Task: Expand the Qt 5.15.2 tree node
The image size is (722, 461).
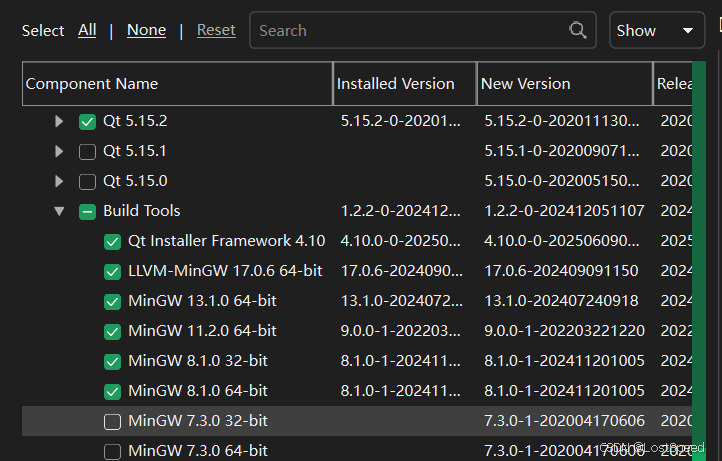Action: coord(59,121)
